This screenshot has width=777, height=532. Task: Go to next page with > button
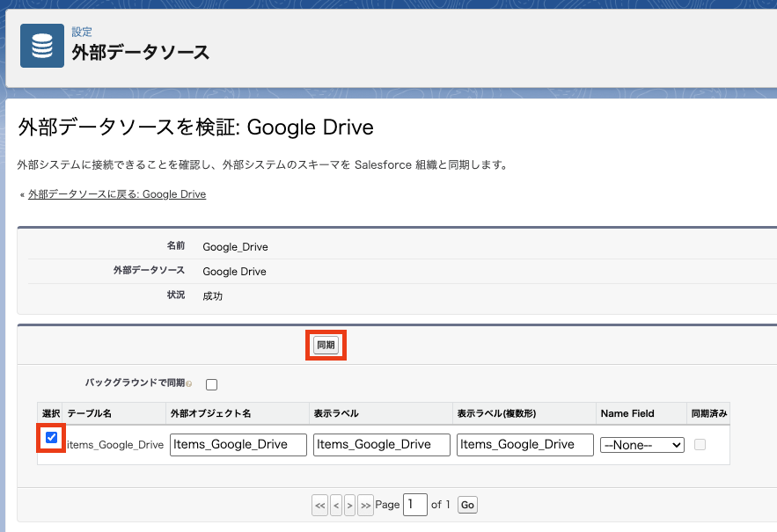click(x=349, y=506)
